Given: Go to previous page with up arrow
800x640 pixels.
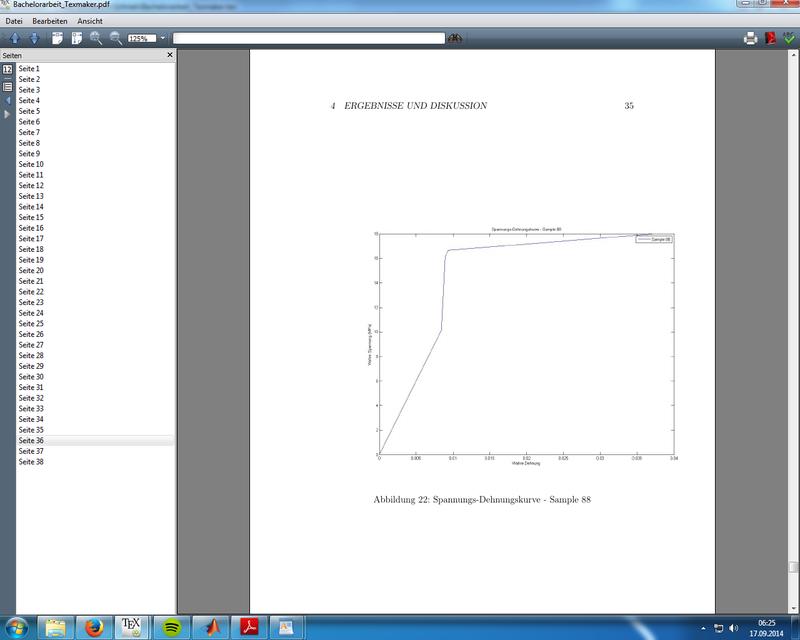Looking at the screenshot, I should [x=14, y=38].
